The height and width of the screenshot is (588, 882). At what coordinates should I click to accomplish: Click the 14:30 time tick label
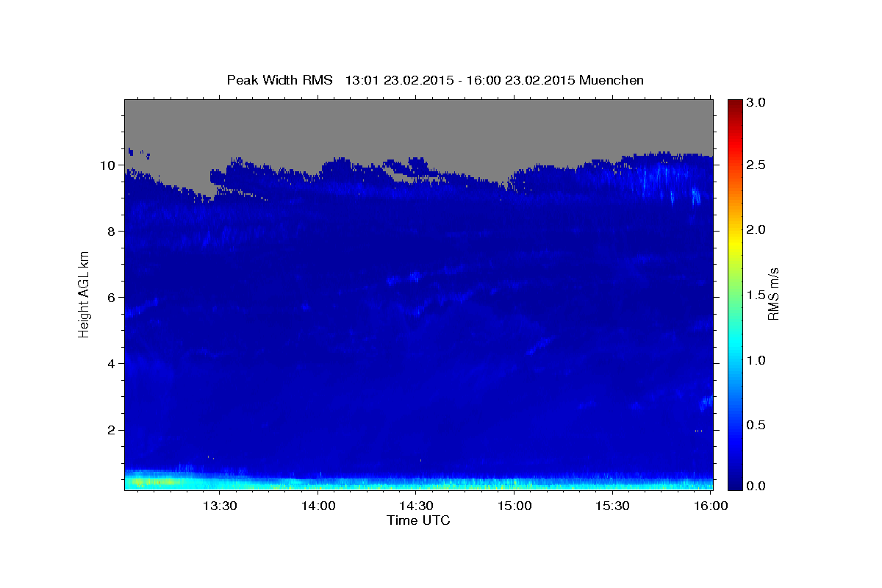pos(416,506)
